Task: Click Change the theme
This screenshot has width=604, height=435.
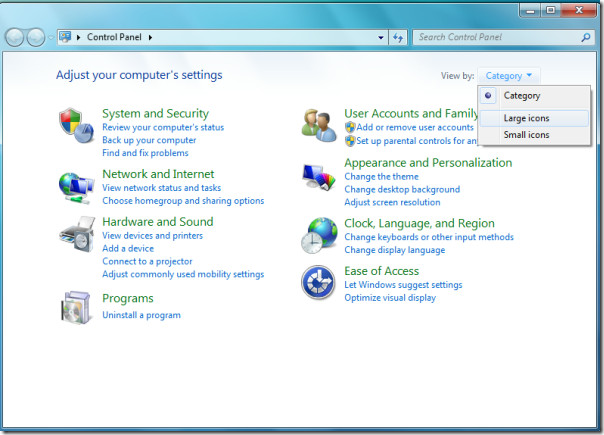Action: 381,176
